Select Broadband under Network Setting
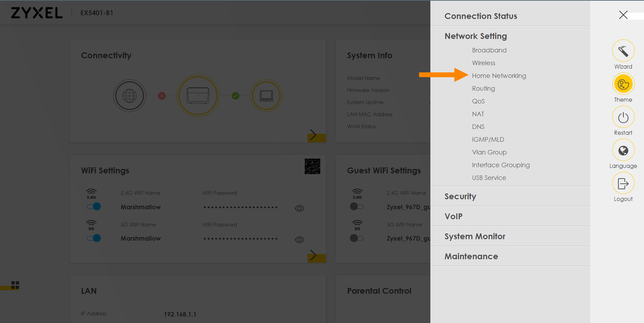This screenshot has height=323, width=644. [489, 50]
